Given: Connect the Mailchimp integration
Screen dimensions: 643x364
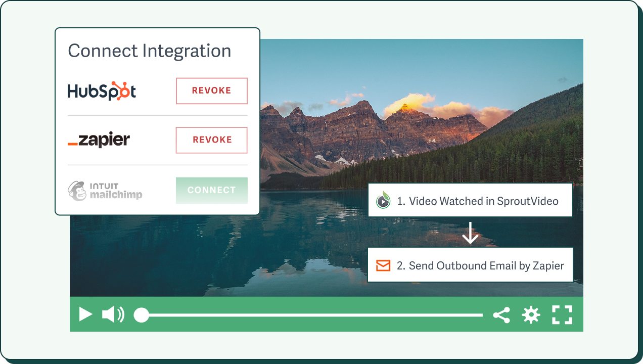Looking at the screenshot, I should point(211,190).
